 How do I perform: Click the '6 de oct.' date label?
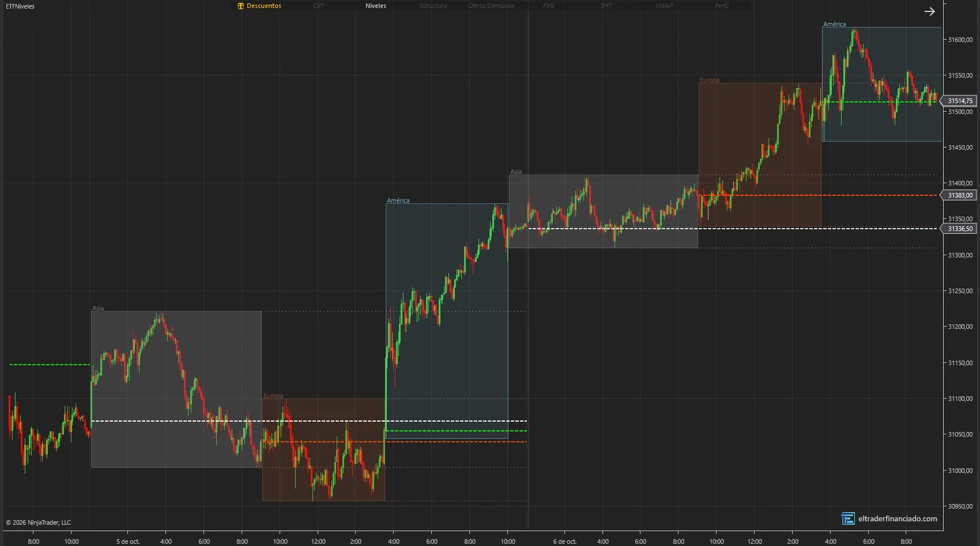(x=565, y=542)
